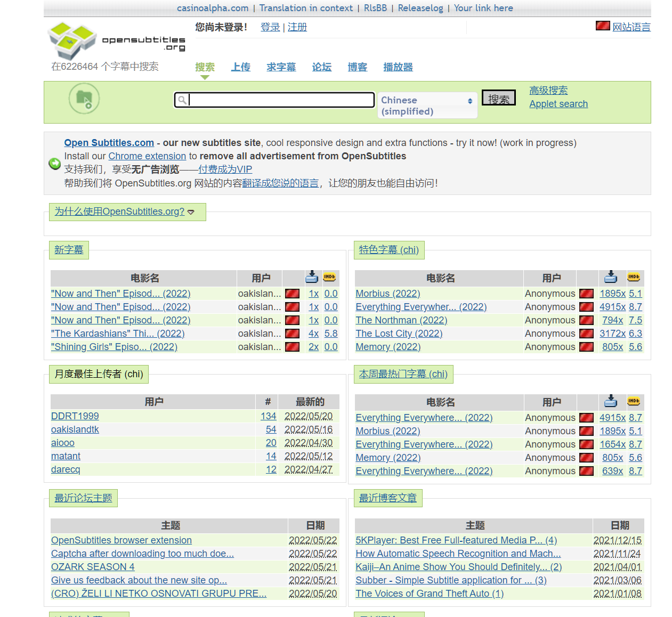Open 特色字幕 (chi) section heading

[389, 250]
